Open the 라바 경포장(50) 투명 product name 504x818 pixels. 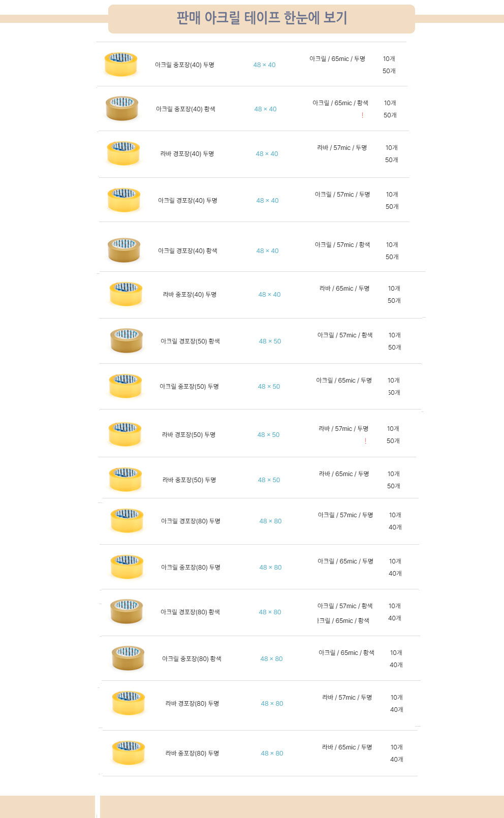coord(188,435)
